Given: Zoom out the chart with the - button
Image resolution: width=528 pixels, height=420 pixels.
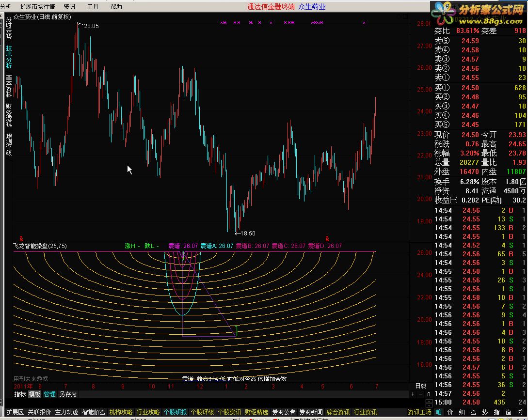Looking at the screenshot, I should coord(420,394).
